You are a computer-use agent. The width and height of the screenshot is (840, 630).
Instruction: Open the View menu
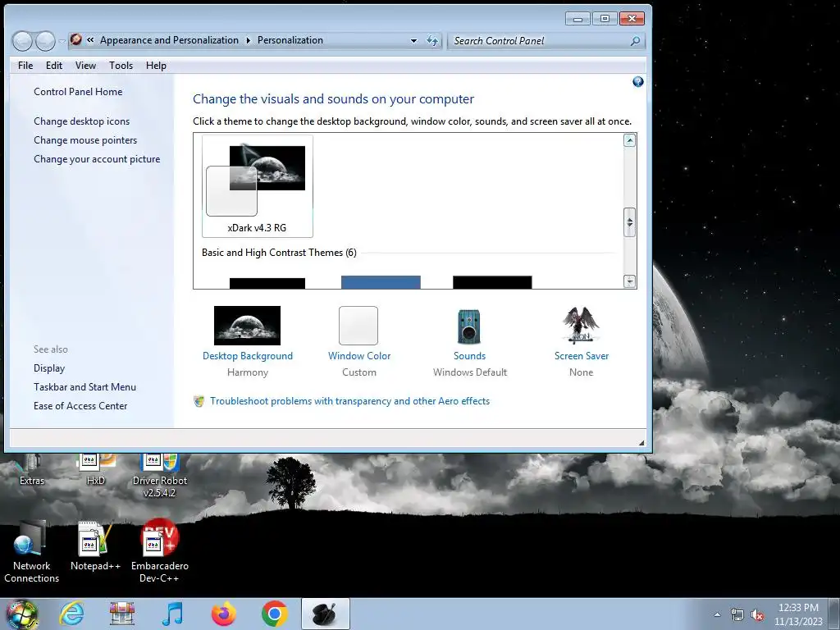tap(85, 66)
